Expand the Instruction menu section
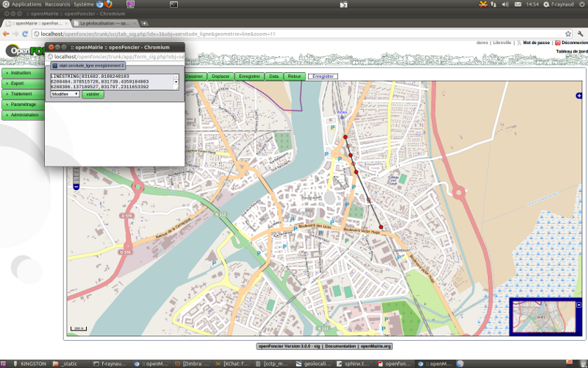Viewport: 588px width, 368px height. point(22,73)
